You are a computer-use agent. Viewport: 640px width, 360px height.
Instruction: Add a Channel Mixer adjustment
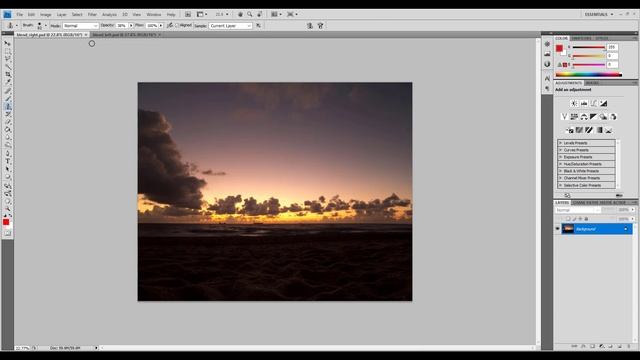pyautogui.click(x=613, y=117)
